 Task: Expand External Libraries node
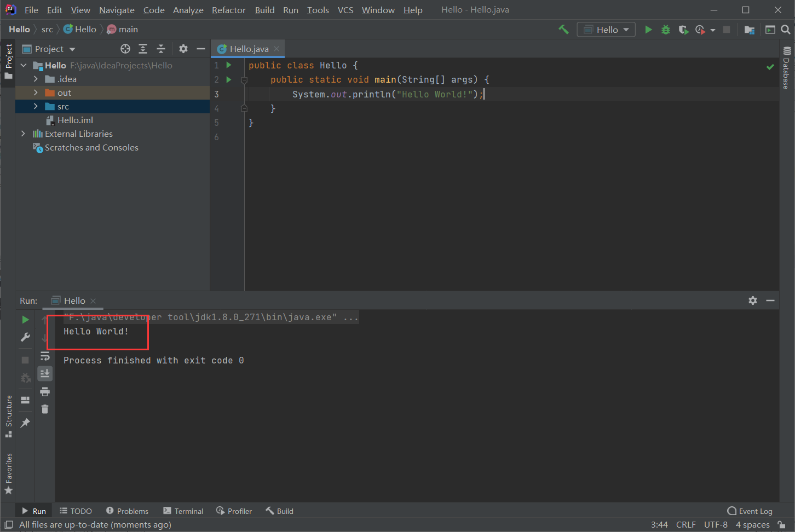[x=23, y=134]
